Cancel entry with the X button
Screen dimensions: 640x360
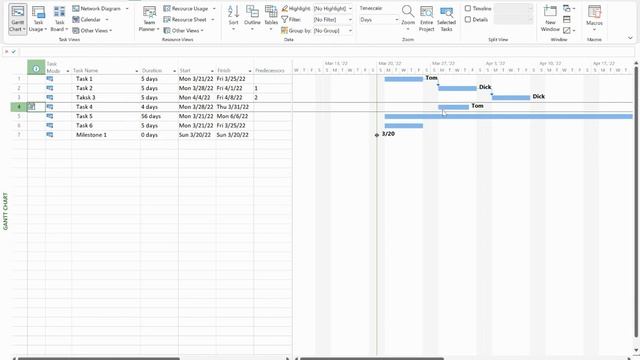pos(7,52)
